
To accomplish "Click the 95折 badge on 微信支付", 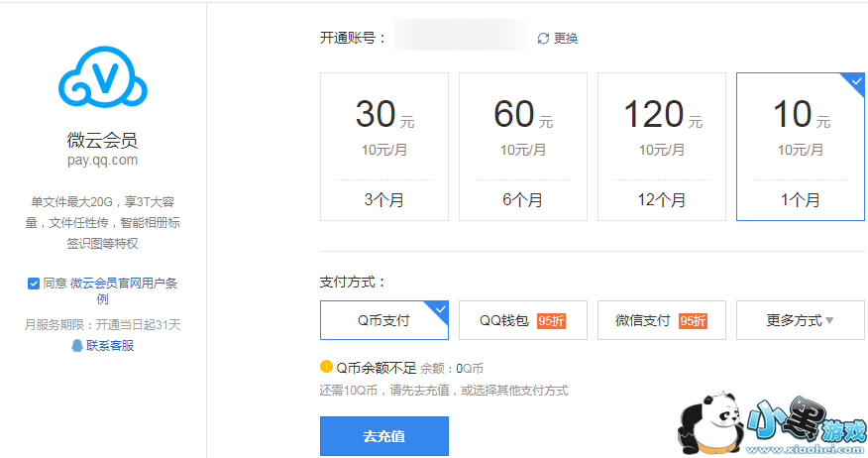I will (x=693, y=320).
